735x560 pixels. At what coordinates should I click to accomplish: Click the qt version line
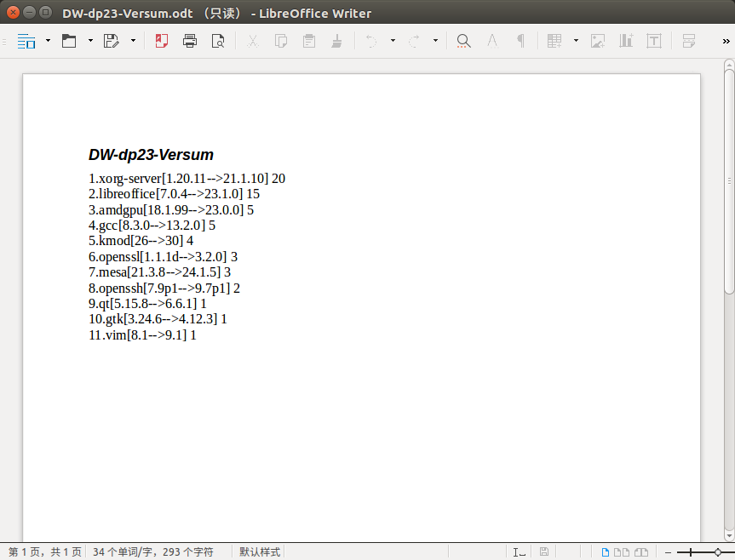[147, 304]
